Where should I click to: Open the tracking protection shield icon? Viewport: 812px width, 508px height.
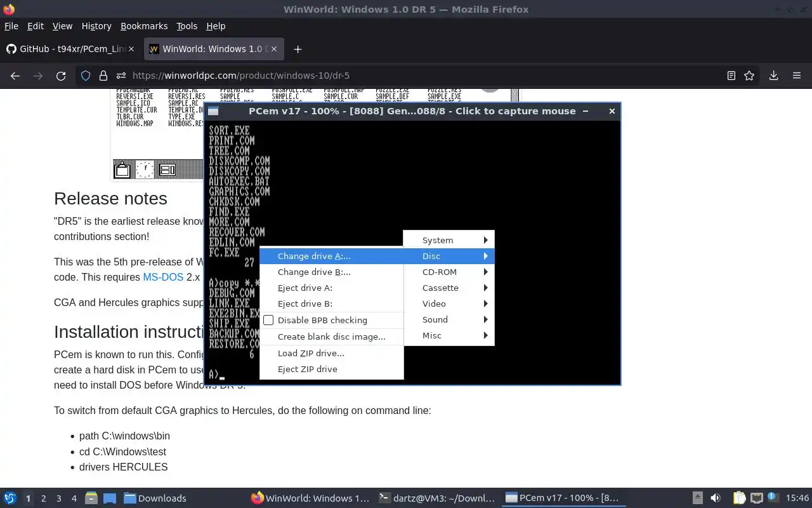point(86,76)
